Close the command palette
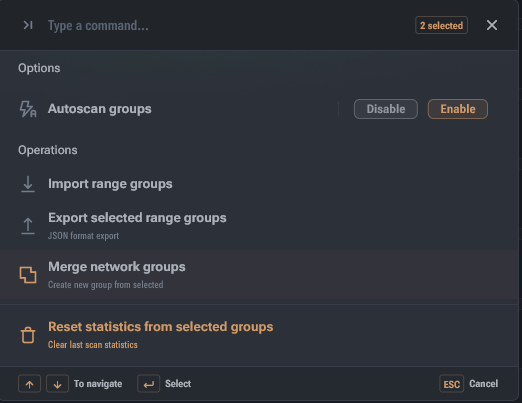The image size is (522, 403). click(x=492, y=25)
